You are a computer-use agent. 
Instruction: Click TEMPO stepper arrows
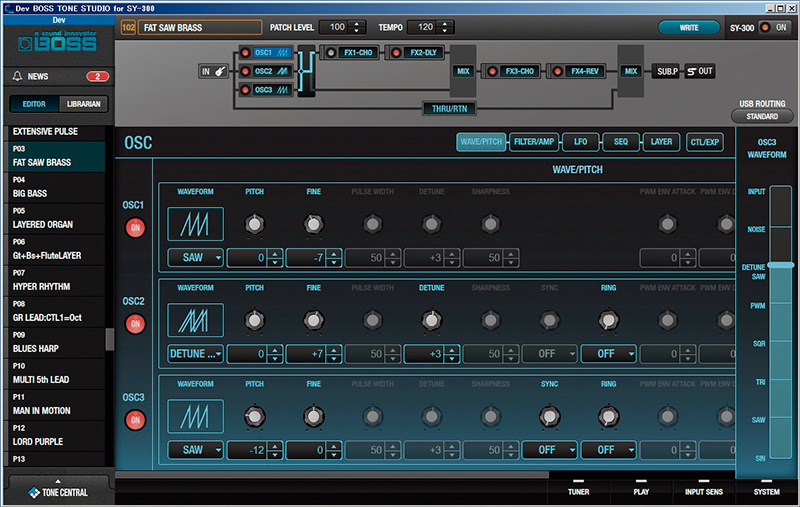[x=445, y=28]
